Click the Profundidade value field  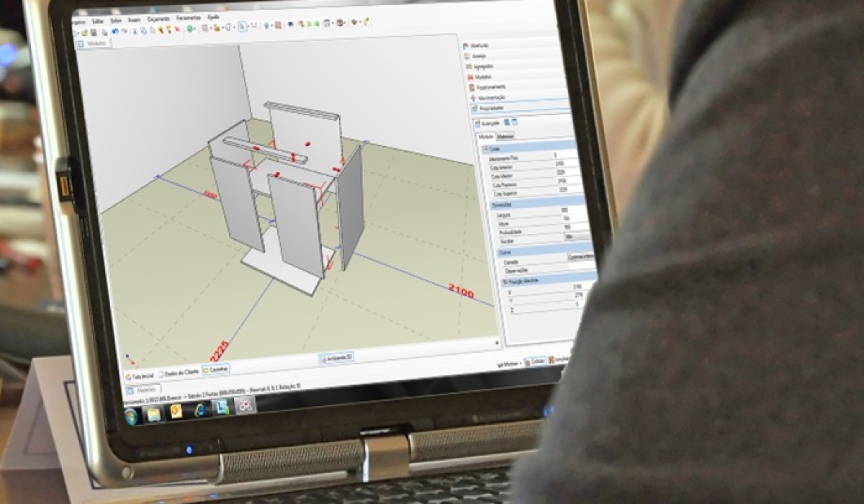(577, 228)
